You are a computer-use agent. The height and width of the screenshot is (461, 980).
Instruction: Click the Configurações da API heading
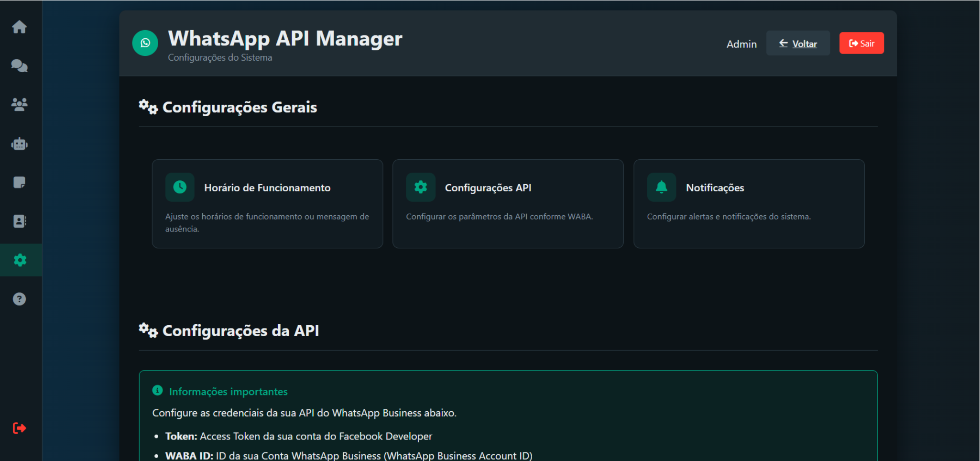click(240, 330)
